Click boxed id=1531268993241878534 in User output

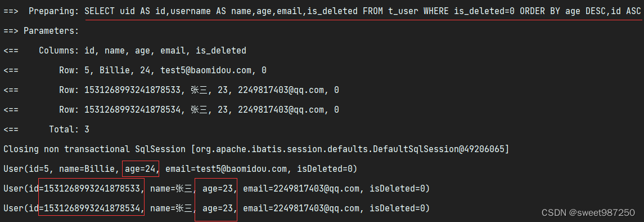pos(91,208)
